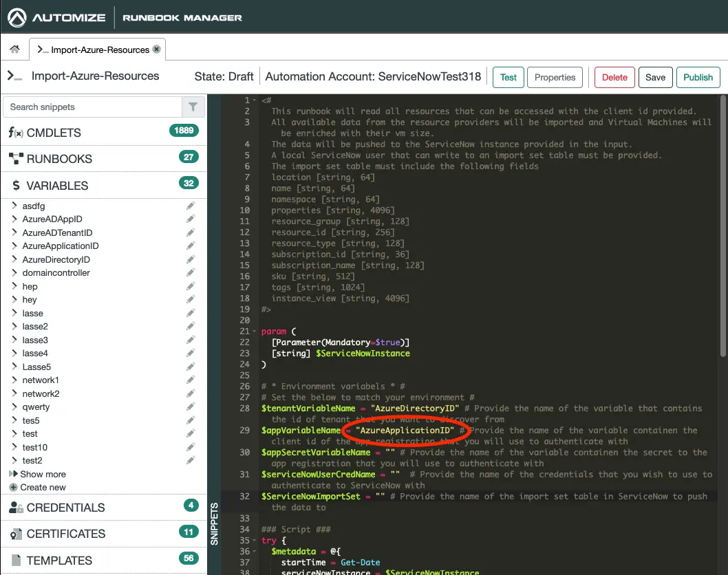
Task: Focus the Search snippets field
Action: pos(92,107)
